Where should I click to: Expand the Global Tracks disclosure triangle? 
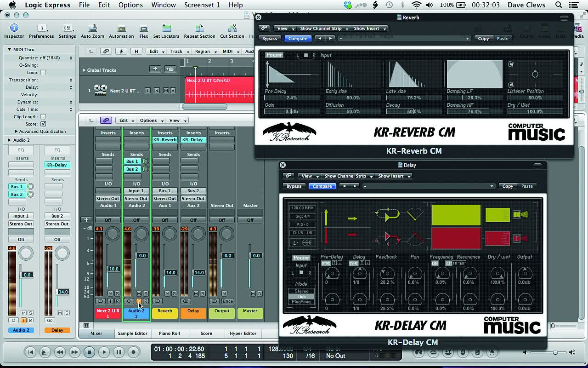[84, 70]
